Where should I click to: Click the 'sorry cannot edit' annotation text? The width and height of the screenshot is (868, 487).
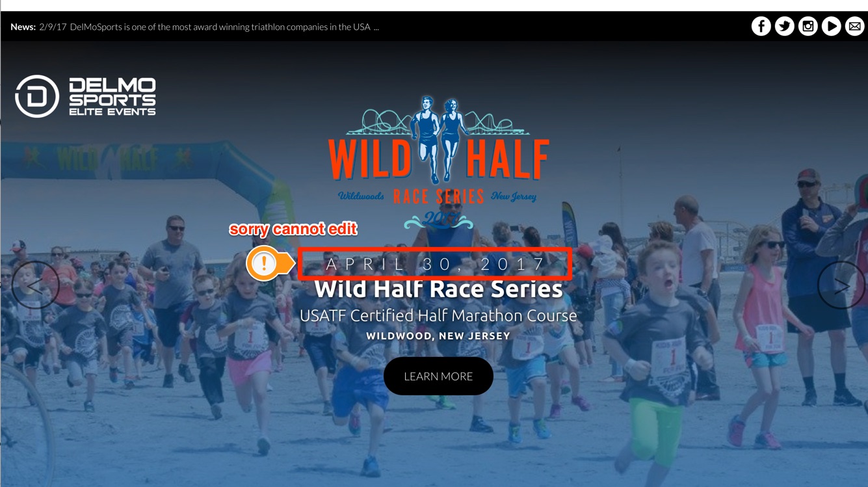(x=293, y=229)
